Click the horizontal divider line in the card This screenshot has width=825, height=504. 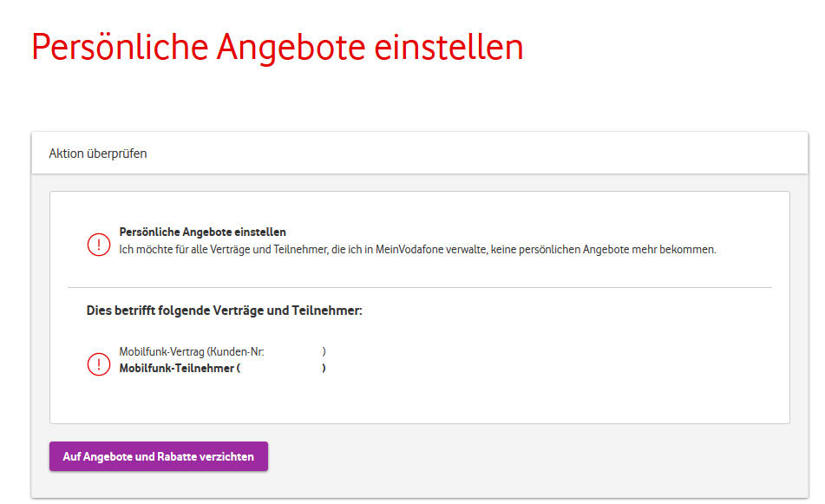[419, 287]
